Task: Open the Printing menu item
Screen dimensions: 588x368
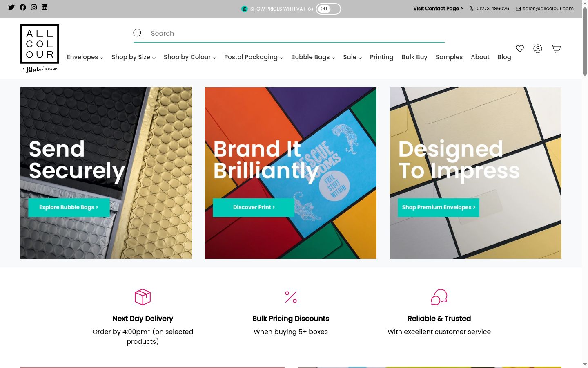Action: click(382, 57)
